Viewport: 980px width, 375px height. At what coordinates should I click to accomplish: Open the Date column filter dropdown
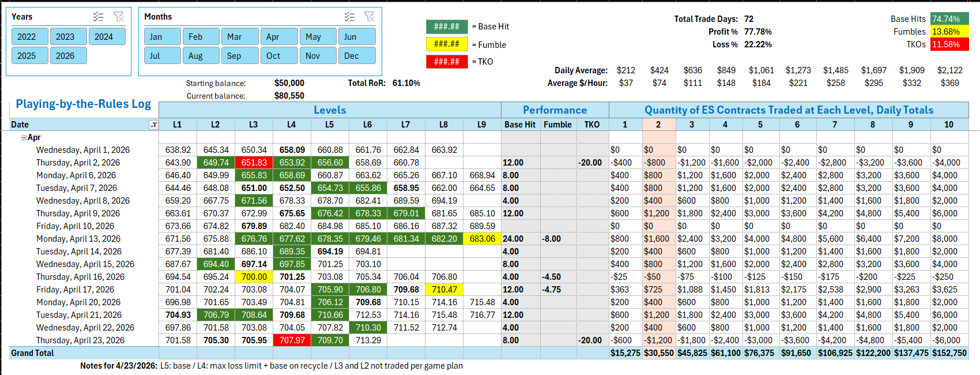(153, 125)
